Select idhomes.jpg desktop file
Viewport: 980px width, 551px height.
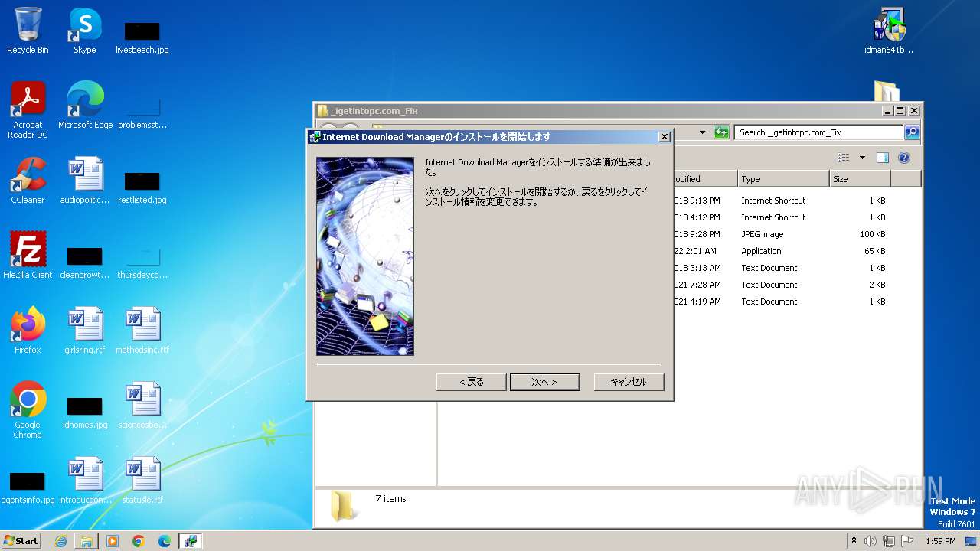85,412
